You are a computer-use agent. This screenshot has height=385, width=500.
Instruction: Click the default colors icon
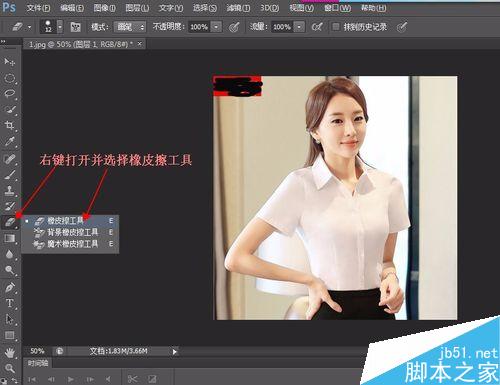(4, 380)
